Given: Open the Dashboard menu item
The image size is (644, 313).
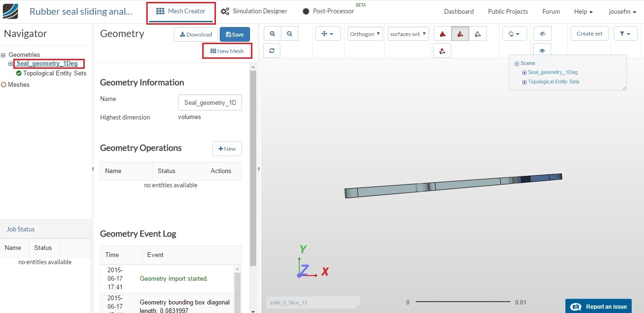Looking at the screenshot, I should [x=459, y=11].
